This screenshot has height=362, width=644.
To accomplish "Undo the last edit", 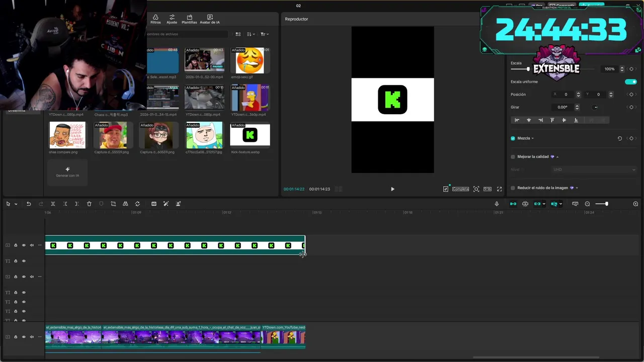I will click(29, 204).
